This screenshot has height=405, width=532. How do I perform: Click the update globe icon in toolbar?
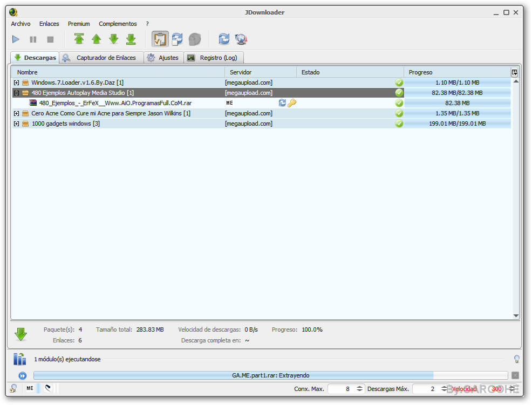pyautogui.click(x=241, y=39)
